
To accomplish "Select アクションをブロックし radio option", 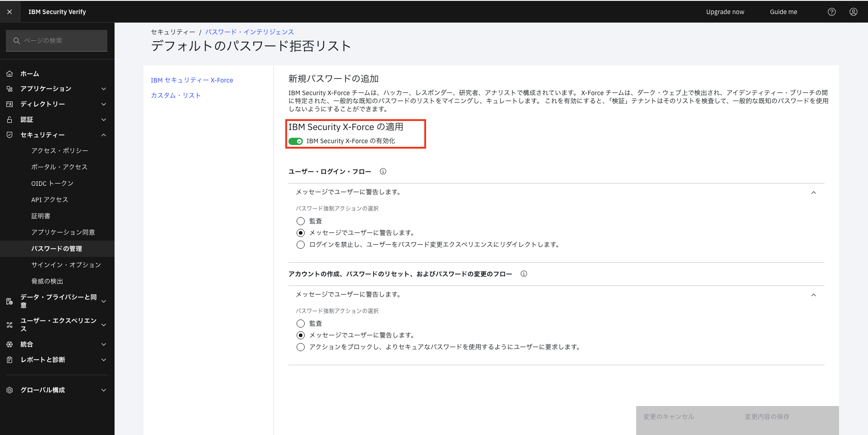I will click(x=301, y=347).
